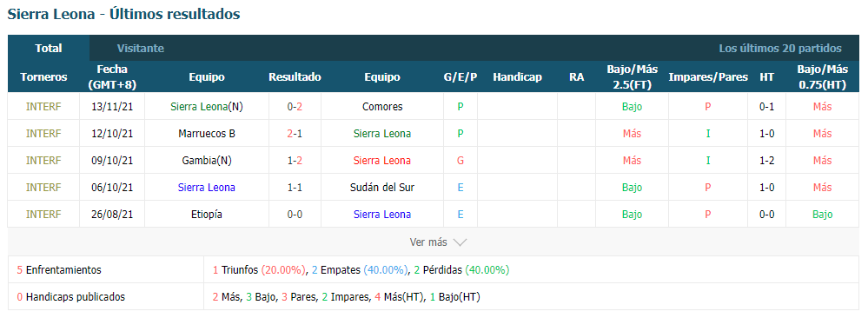Click the 0-2 result versus Comores

point(295,106)
